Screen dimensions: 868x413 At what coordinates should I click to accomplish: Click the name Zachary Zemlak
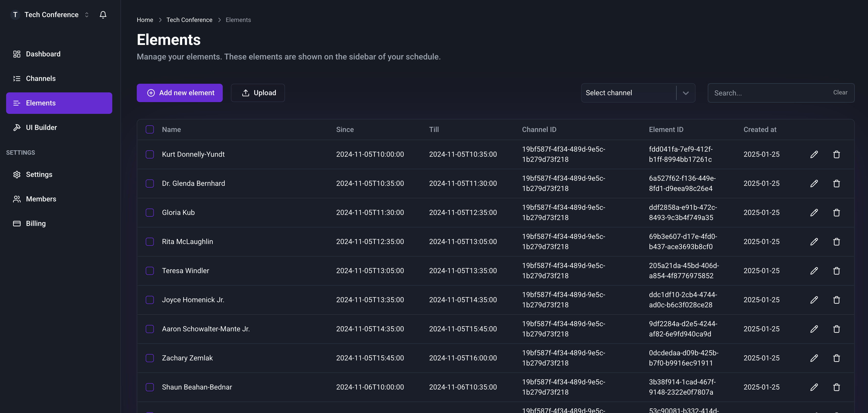click(x=187, y=358)
